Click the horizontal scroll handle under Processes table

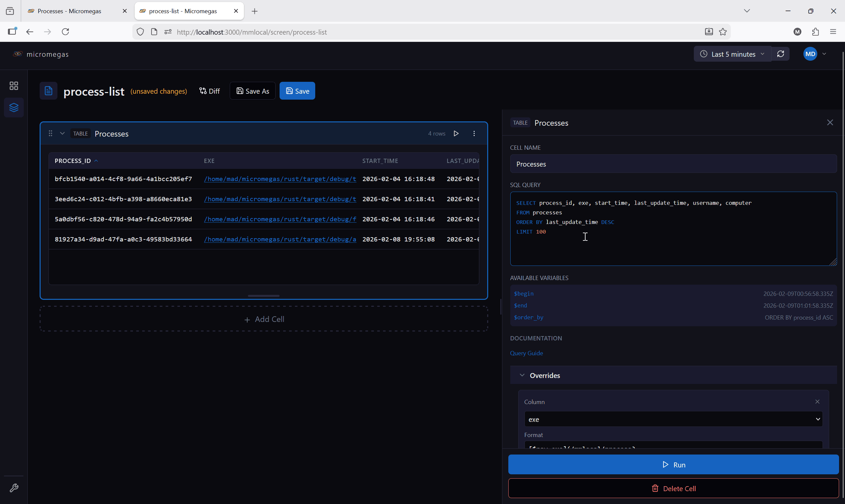(264, 296)
